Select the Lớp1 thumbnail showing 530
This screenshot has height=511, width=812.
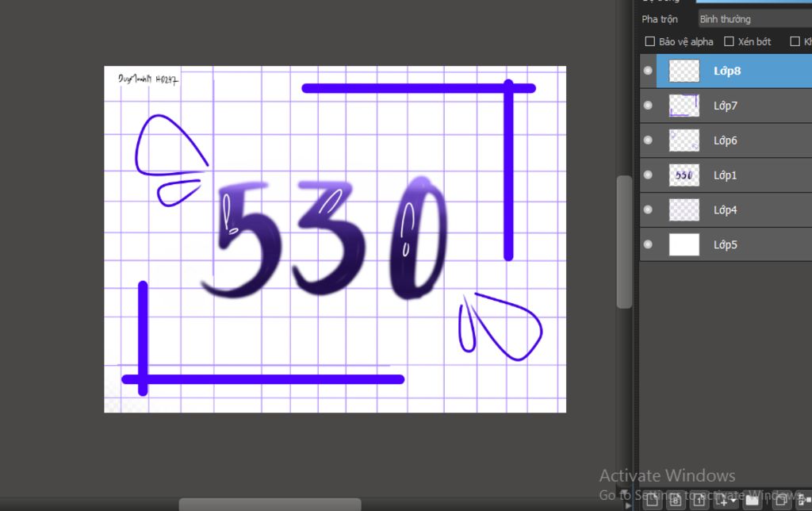pos(684,175)
